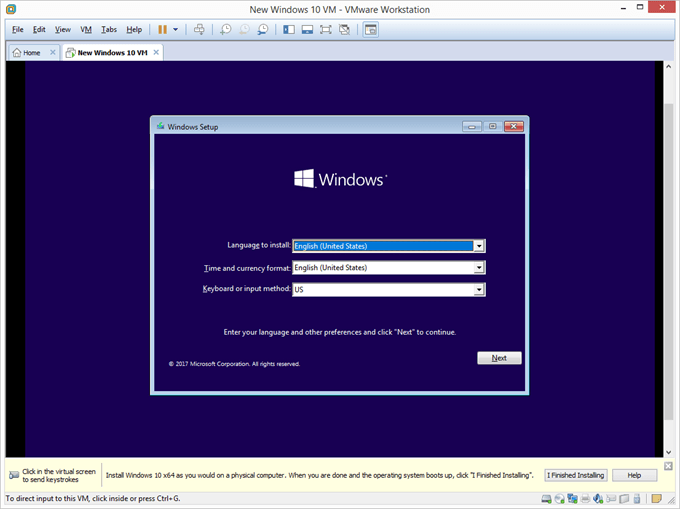Click Next in Windows Setup
The image size is (680, 510).
499,358
